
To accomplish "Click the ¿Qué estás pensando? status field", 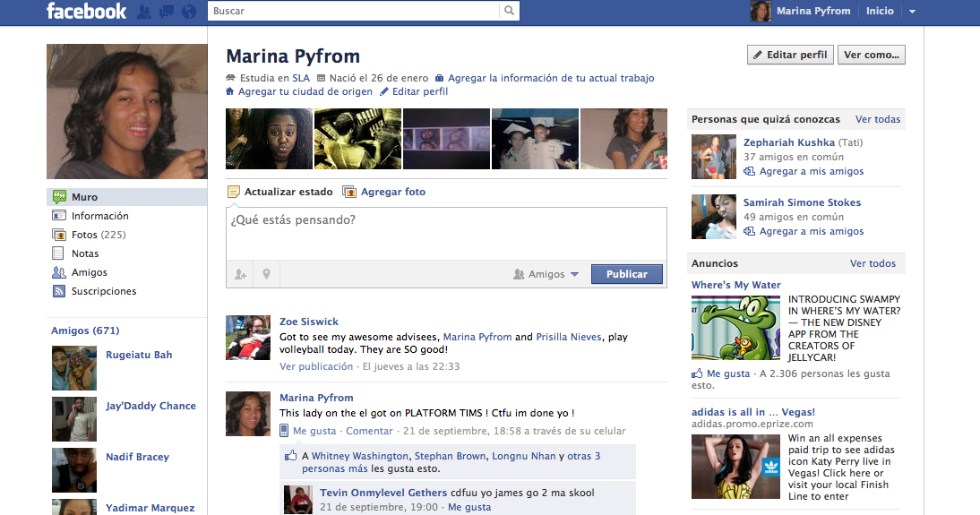I will pos(445,233).
